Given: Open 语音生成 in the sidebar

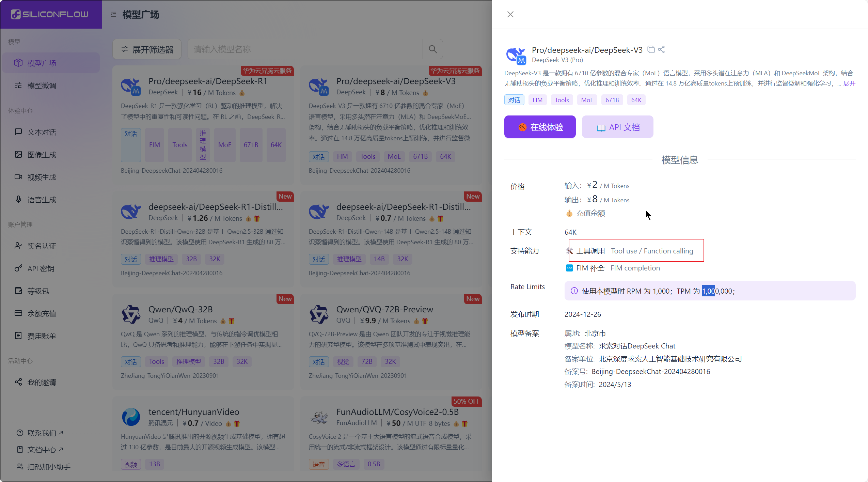Looking at the screenshot, I should tap(42, 200).
